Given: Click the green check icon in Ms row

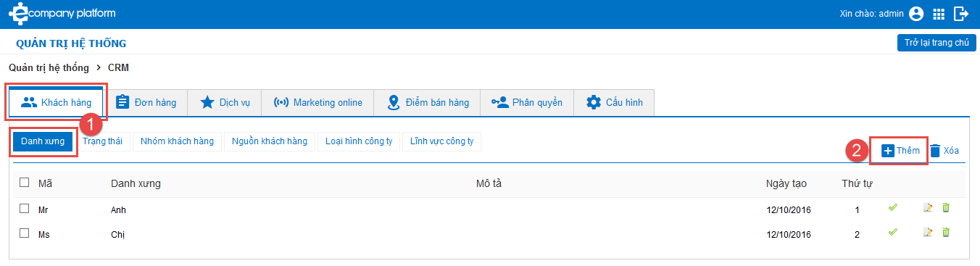Looking at the screenshot, I should [x=893, y=232].
